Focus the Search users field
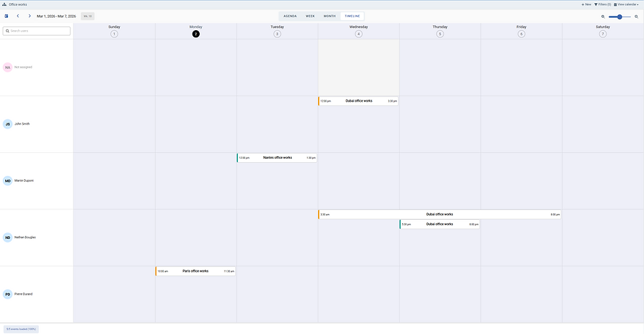 coord(37,31)
